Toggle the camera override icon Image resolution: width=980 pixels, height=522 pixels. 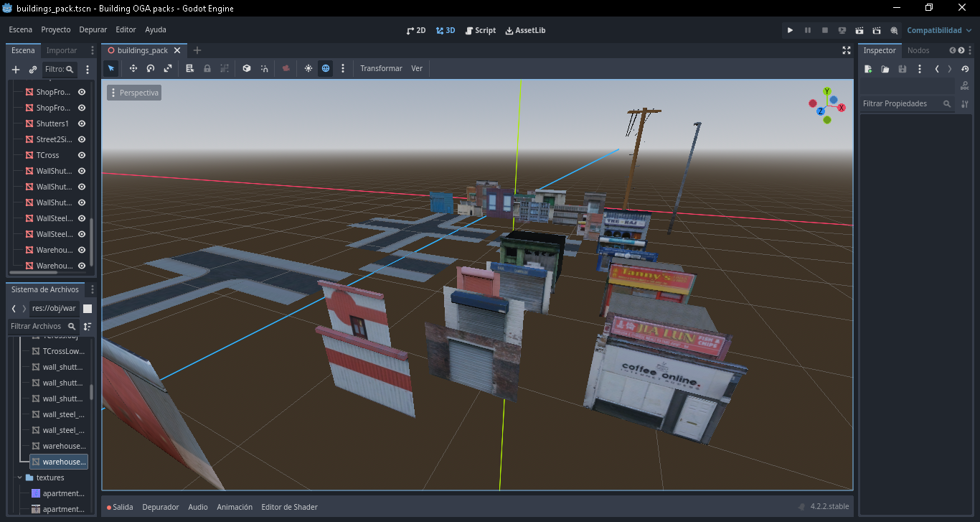(286, 68)
